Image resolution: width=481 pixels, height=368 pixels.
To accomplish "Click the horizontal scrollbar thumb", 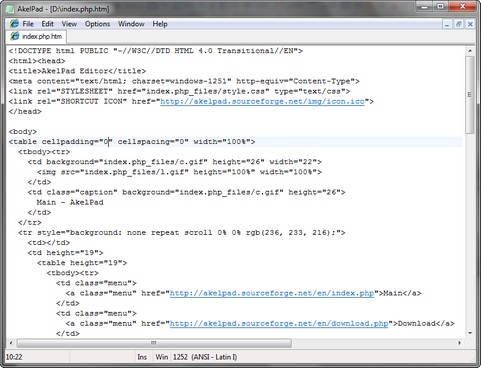I will point(154,343).
